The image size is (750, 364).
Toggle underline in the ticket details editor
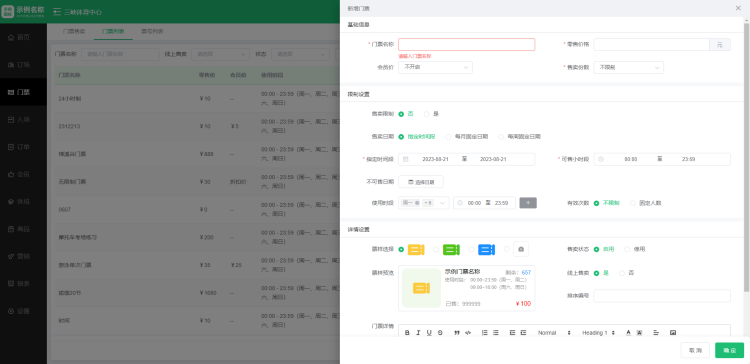point(429,332)
